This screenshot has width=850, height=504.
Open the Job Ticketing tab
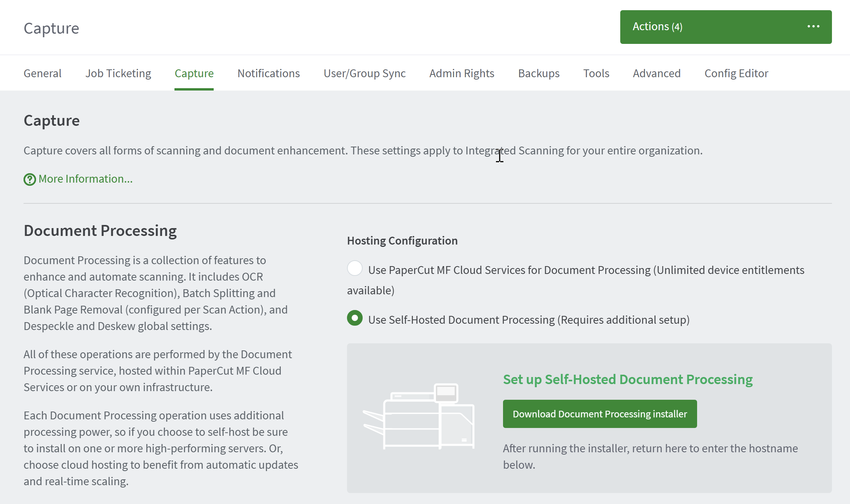coord(118,73)
